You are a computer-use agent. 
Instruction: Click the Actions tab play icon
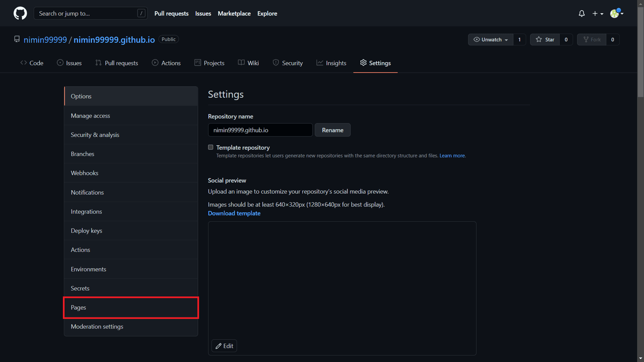pos(155,63)
